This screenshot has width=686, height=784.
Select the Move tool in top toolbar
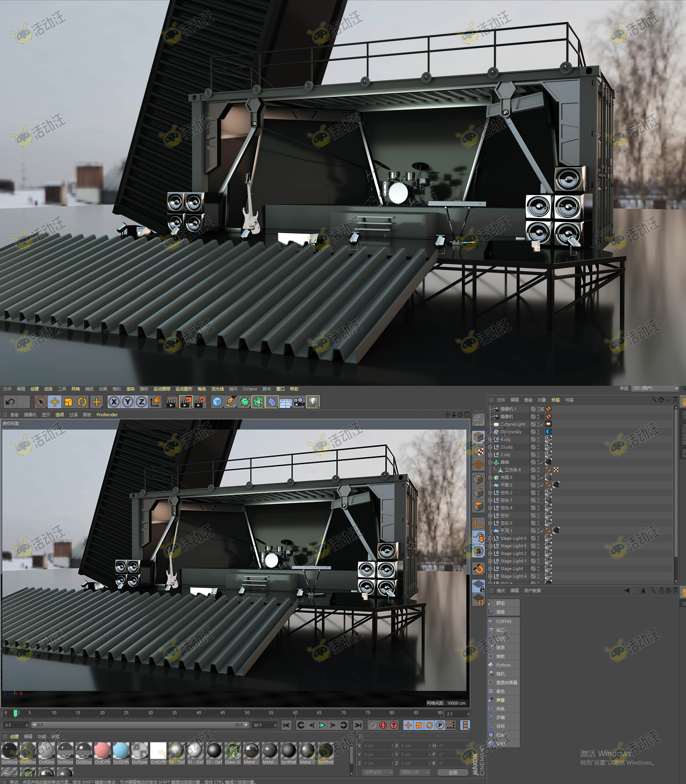[55, 402]
